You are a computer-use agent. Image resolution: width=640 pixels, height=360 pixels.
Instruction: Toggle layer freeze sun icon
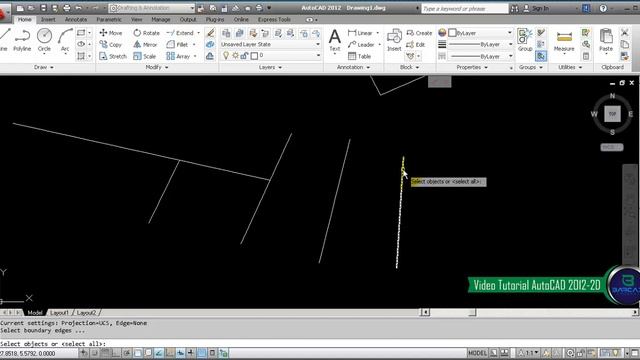[235, 56]
